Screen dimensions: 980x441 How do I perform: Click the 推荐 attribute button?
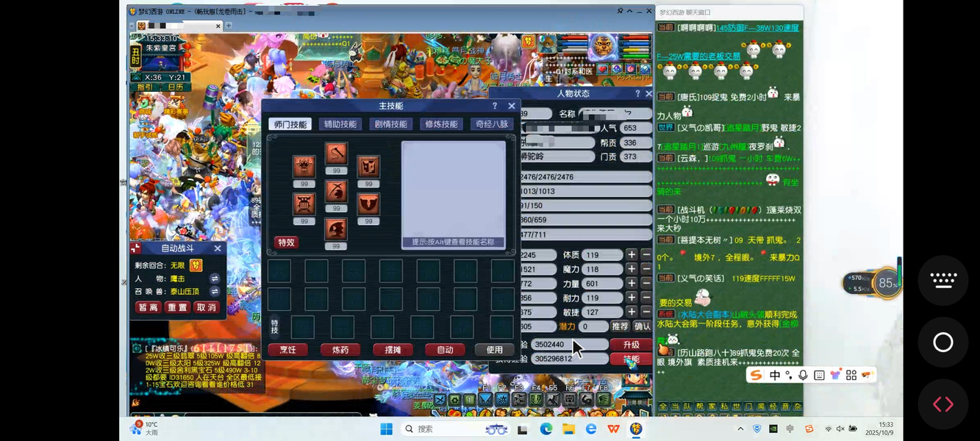click(620, 326)
